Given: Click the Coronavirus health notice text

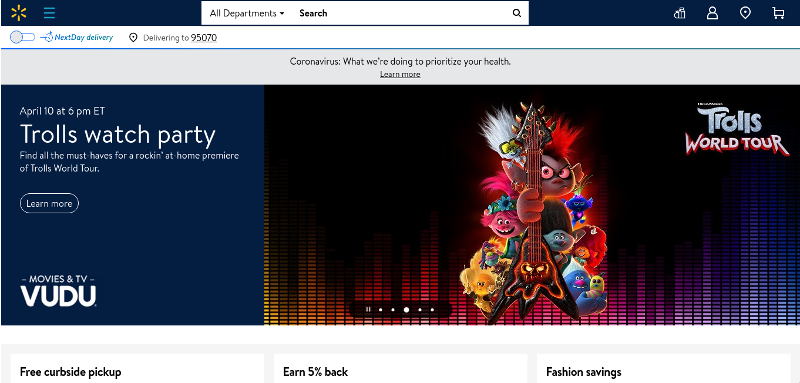Looking at the screenshot, I should tap(400, 62).
